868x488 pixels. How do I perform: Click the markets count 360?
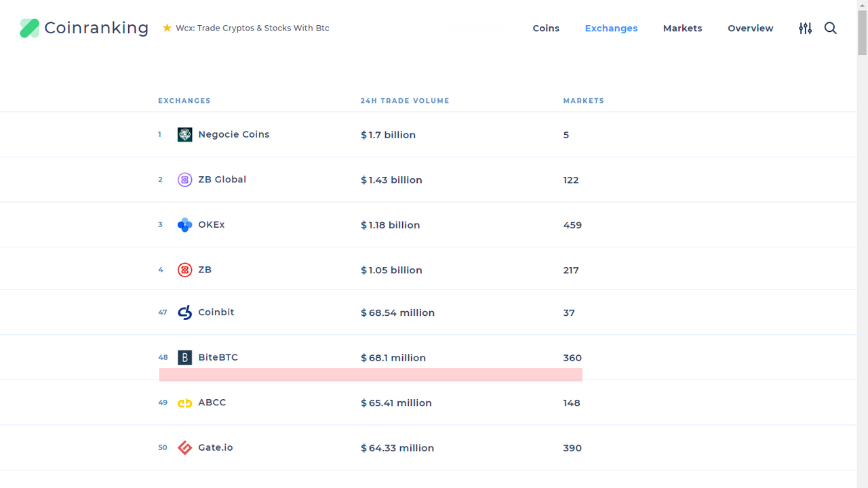coord(572,358)
